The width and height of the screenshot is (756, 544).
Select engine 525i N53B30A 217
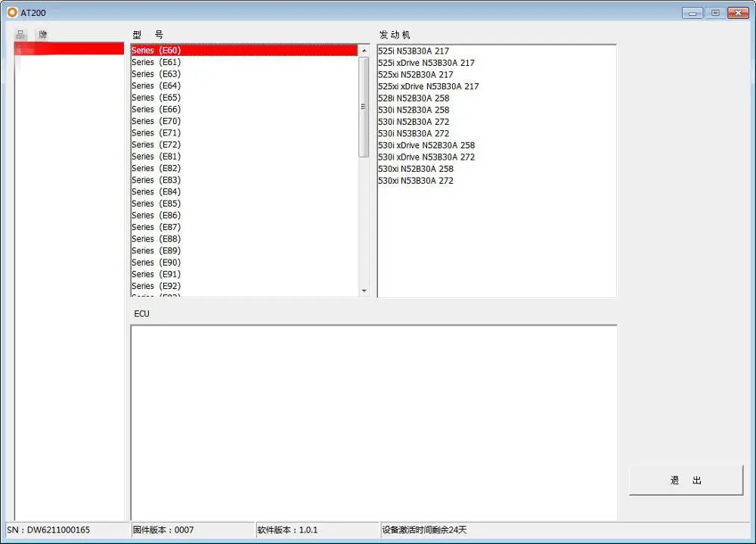point(414,51)
